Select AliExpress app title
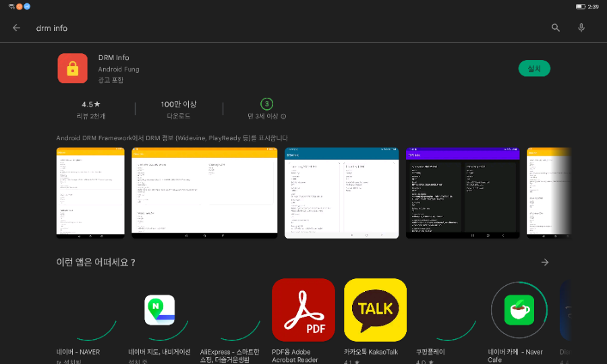This screenshot has height=364, width=607. click(x=229, y=355)
